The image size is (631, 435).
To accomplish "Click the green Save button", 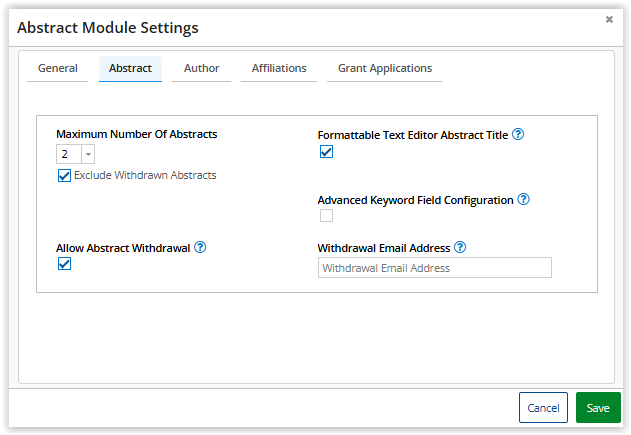I will (x=598, y=408).
